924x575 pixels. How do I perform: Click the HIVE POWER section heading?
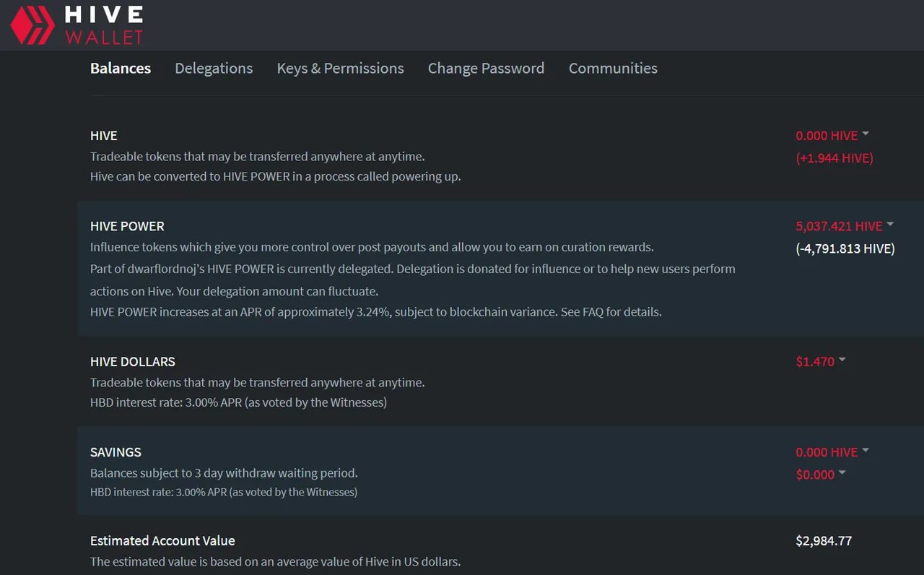click(127, 226)
